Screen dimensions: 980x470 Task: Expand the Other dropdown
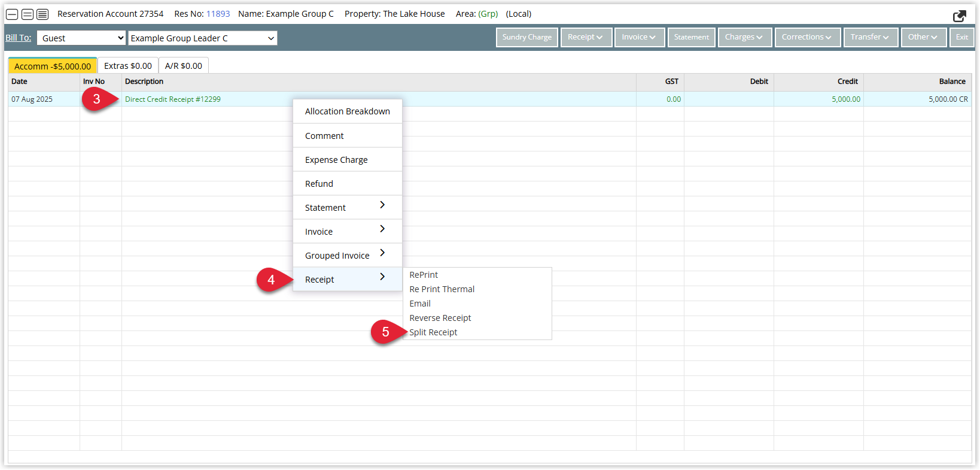[923, 37]
